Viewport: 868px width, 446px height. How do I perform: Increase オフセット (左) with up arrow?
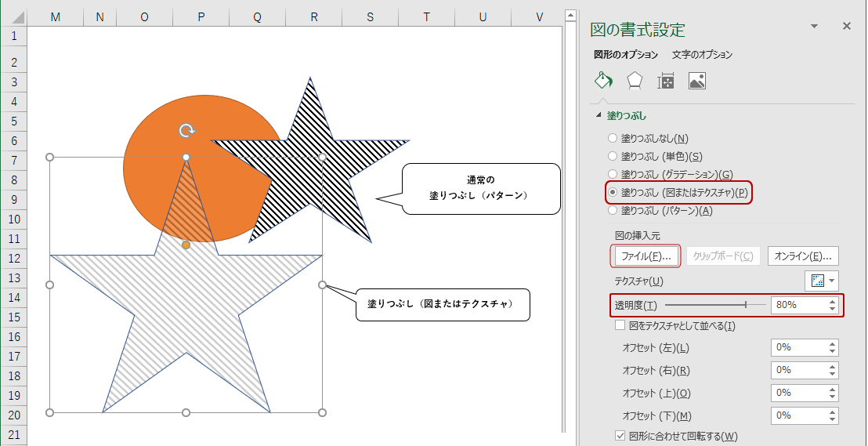click(833, 344)
